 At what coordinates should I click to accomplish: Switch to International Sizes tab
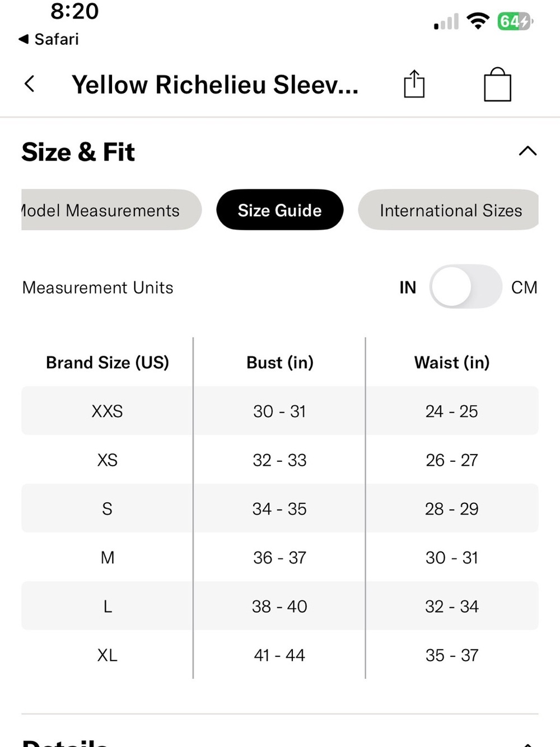tap(449, 210)
